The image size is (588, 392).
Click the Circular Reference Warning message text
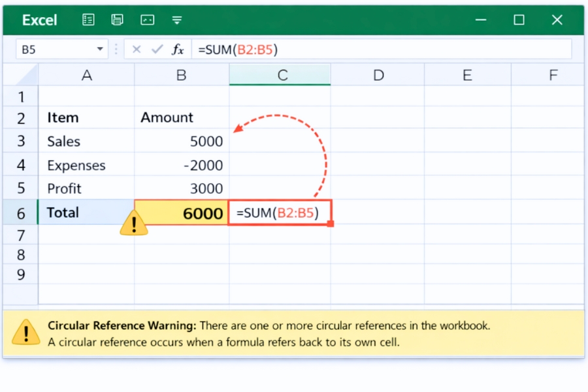[x=261, y=325]
